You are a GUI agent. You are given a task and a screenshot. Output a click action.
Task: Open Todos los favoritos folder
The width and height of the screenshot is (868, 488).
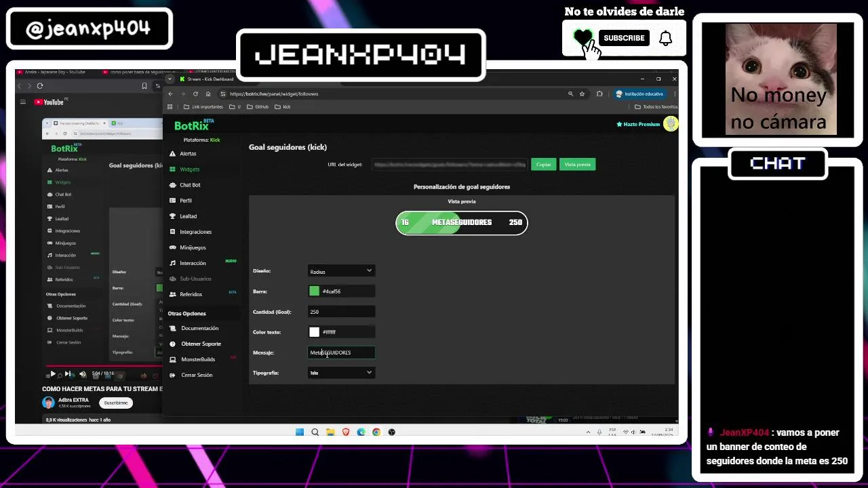click(656, 107)
